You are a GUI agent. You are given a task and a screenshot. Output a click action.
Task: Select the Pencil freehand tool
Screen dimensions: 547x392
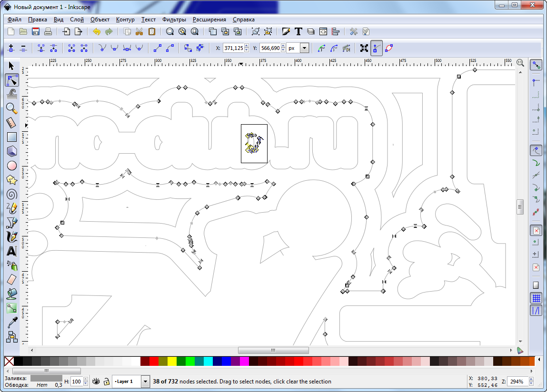[11, 208]
